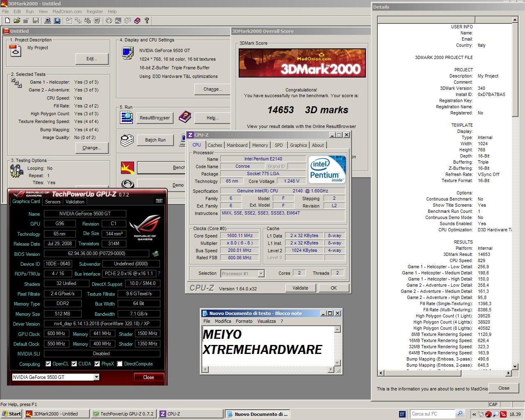
Task: Click the Details panel horizontal scrollbar thumb
Action: click(422, 373)
